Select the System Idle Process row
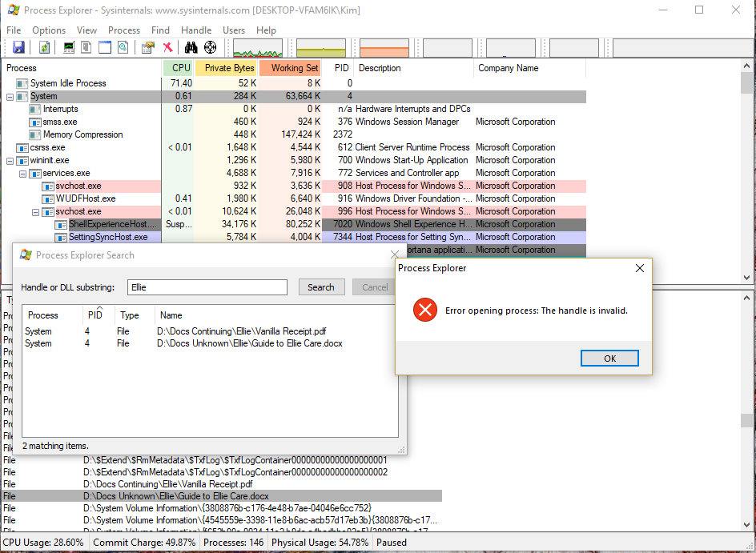 [x=294, y=83]
